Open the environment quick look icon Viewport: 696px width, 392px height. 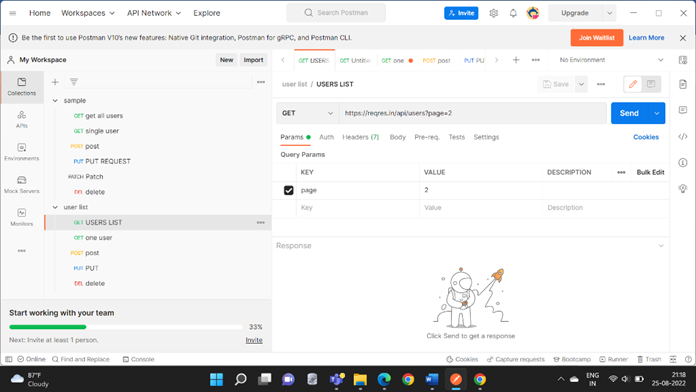[x=683, y=60]
